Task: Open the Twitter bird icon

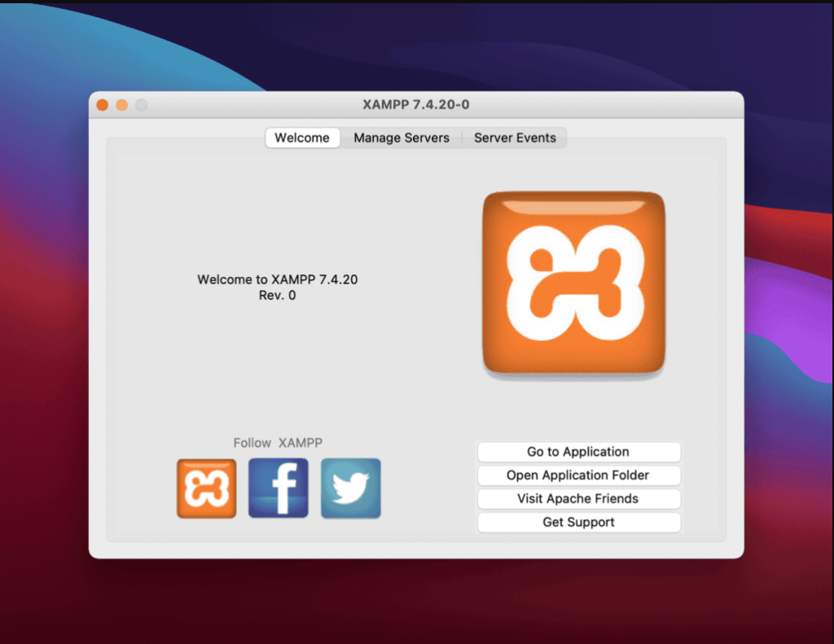Action: click(350, 488)
